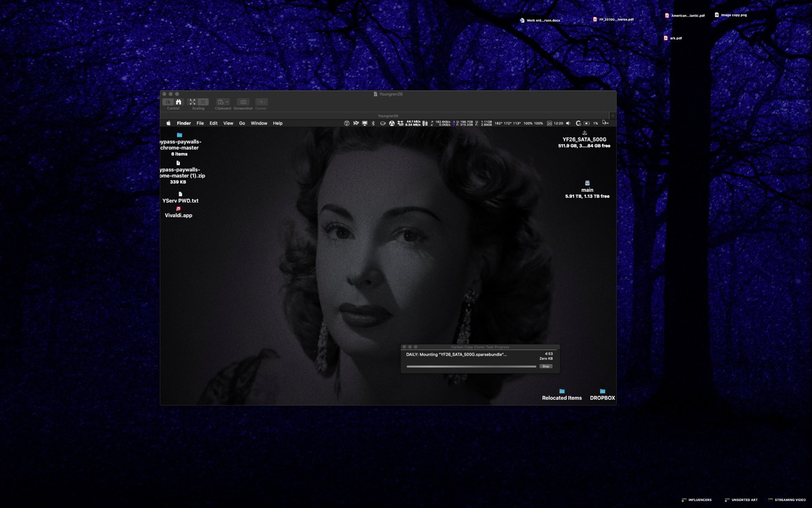Viewport: 812px width, 508px height.
Task: Open the remote Finder File menu
Action: pyautogui.click(x=200, y=123)
